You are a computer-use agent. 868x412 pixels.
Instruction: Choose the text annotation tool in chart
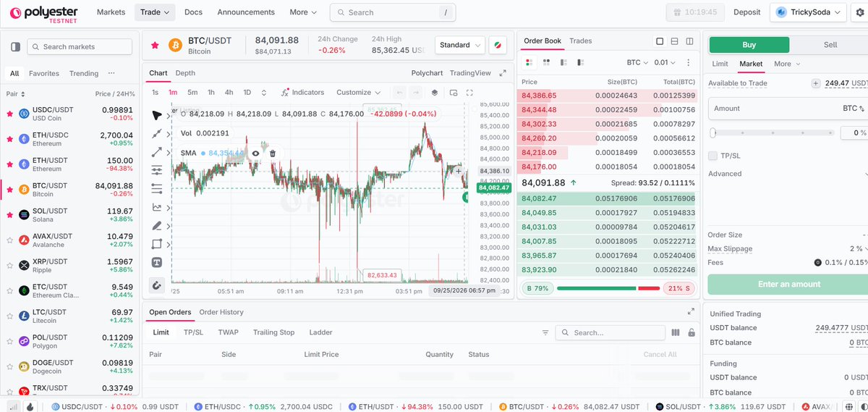[157, 262]
